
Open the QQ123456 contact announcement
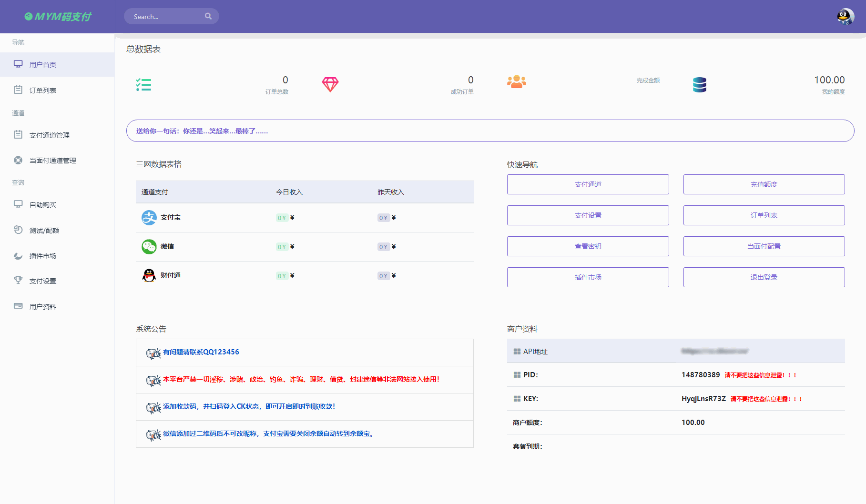coord(201,352)
